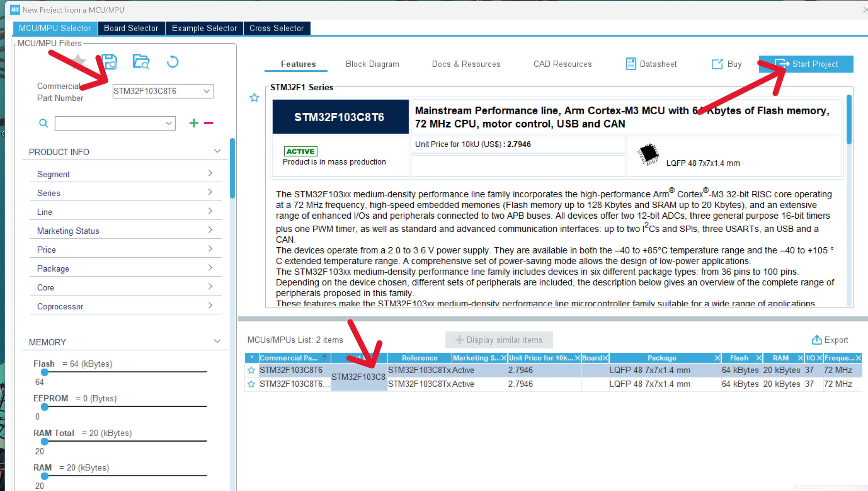Remove the I/O column using its X
868x491 pixels.
(819, 358)
